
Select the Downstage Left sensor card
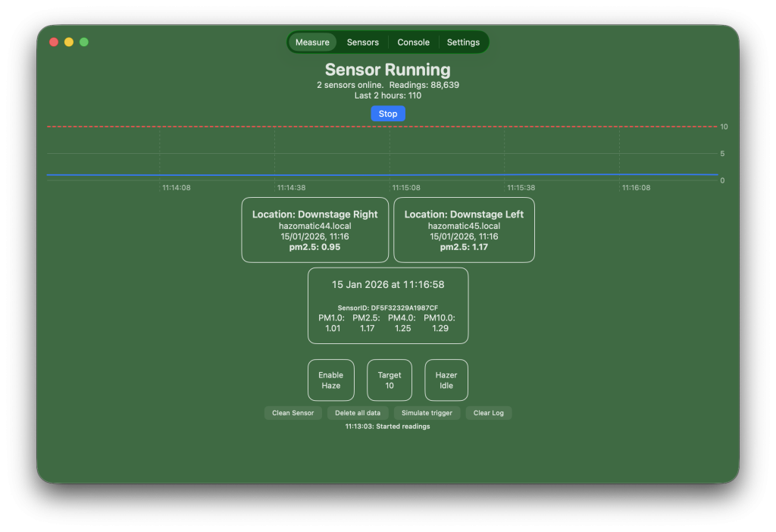464,230
